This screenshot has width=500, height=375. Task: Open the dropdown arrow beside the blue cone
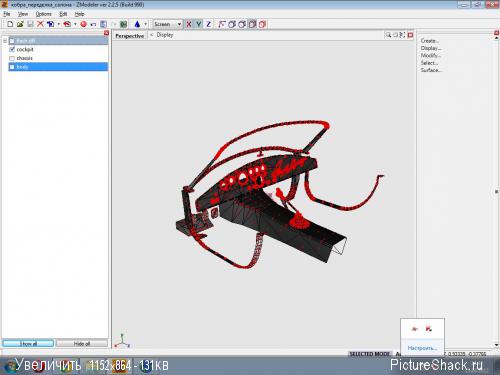coord(145,24)
